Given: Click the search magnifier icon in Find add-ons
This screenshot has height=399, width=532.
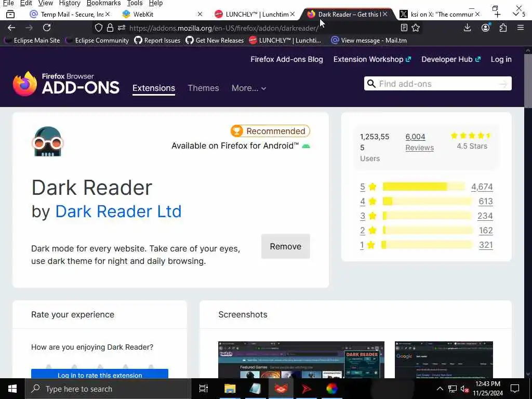Looking at the screenshot, I should point(371,84).
